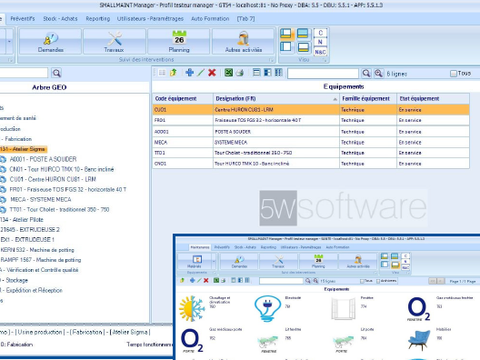This screenshot has width=480, height=360.
Task: Open the Stock - Achats menu tab
Action: (60, 19)
